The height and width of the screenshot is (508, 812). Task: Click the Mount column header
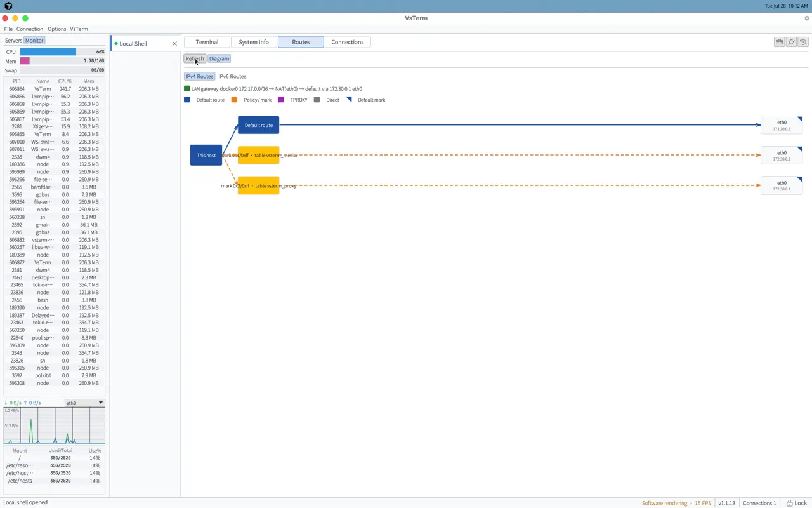20,451
